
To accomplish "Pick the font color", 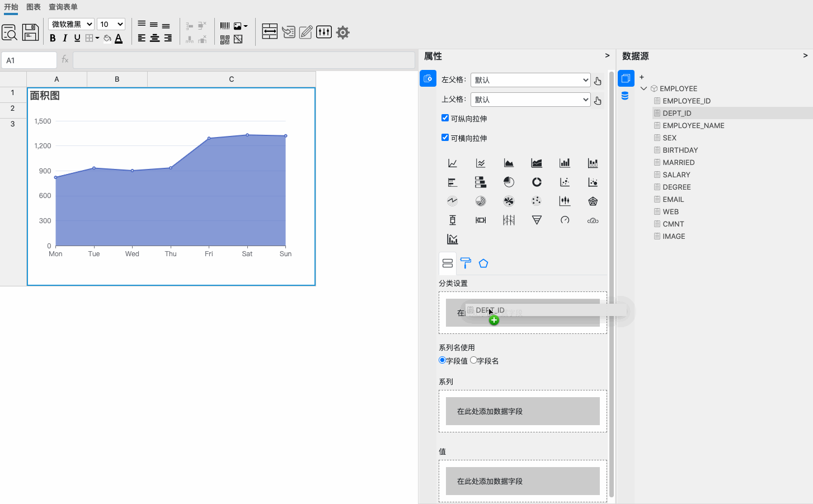I will coord(119,38).
